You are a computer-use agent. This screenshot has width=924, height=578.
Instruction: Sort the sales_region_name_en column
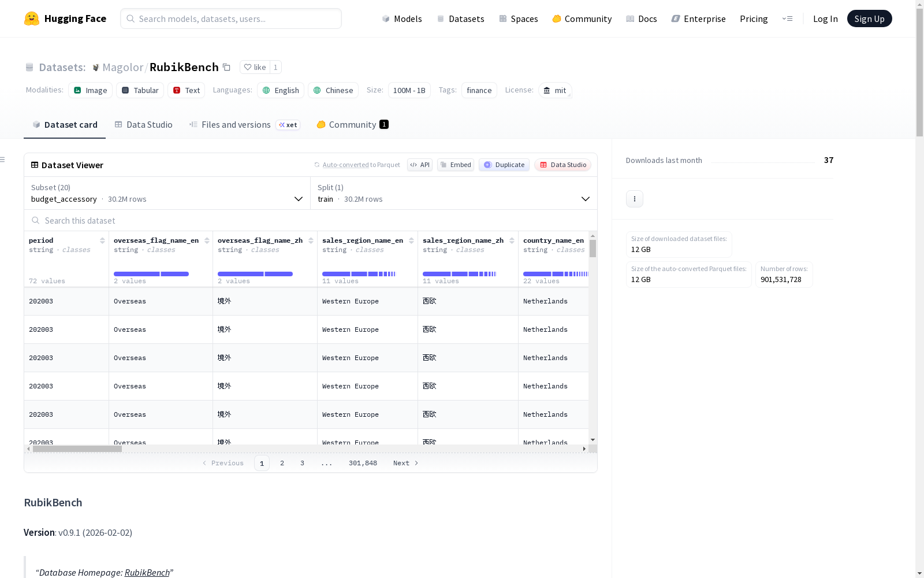(x=411, y=240)
